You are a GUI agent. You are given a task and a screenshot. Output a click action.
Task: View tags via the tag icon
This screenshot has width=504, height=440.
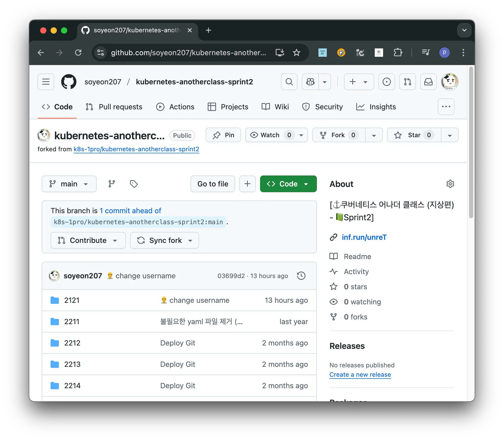pyautogui.click(x=134, y=184)
